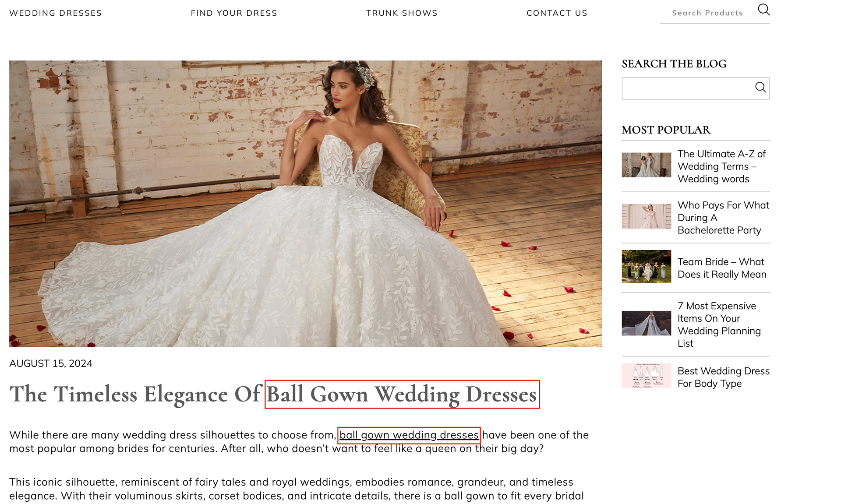
Task: Click the product search magnifier icon
Action: (x=763, y=10)
